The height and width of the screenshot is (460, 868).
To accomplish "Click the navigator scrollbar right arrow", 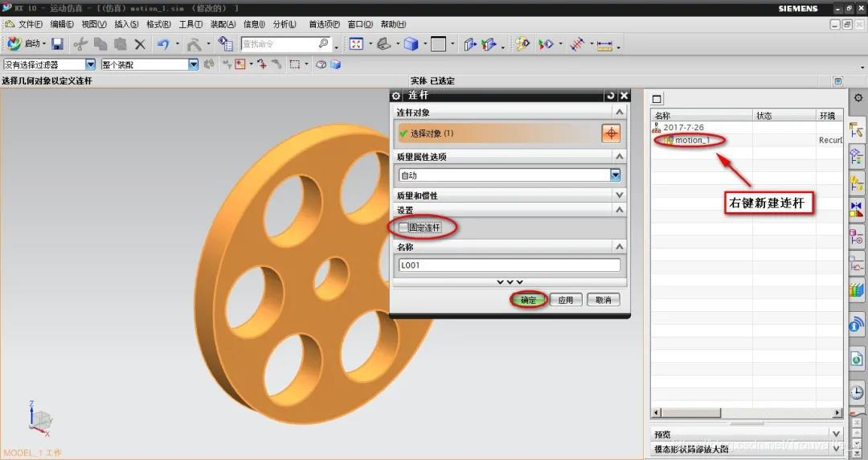I will pyautogui.click(x=837, y=413).
